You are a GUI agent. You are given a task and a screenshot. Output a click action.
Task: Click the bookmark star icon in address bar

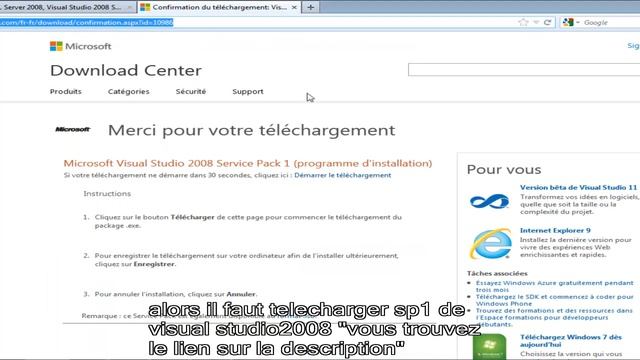click(523, 22)
